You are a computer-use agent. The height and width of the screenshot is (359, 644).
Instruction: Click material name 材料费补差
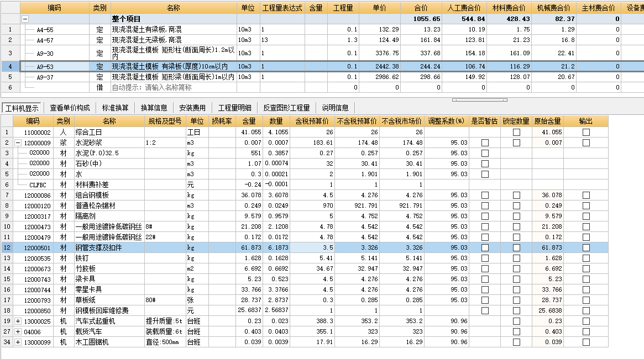point(92,184)
